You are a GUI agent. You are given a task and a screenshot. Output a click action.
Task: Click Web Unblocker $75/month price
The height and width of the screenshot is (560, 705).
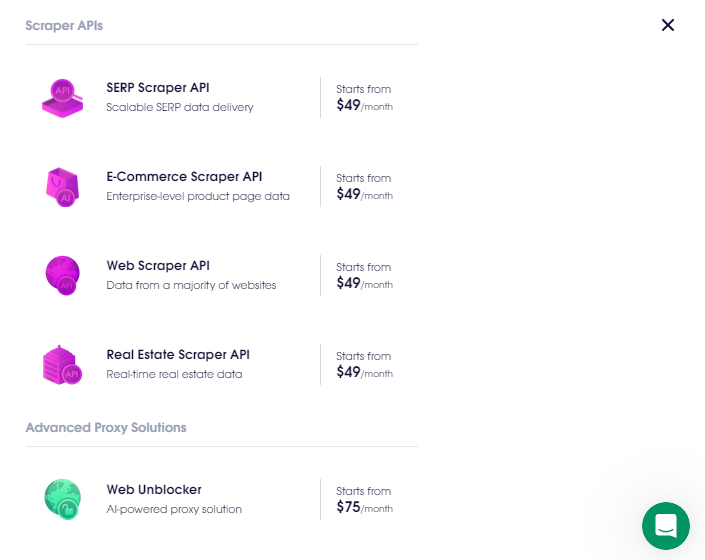(365, 507)
